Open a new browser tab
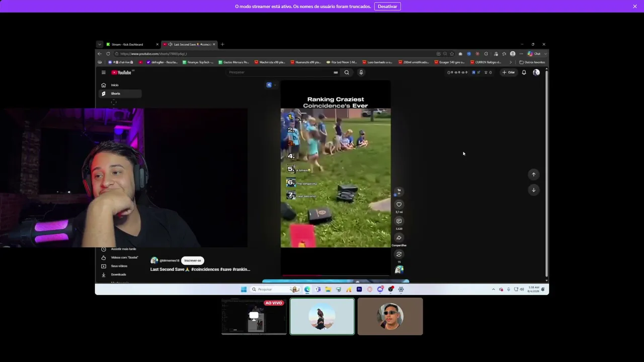 coord(222,44)
